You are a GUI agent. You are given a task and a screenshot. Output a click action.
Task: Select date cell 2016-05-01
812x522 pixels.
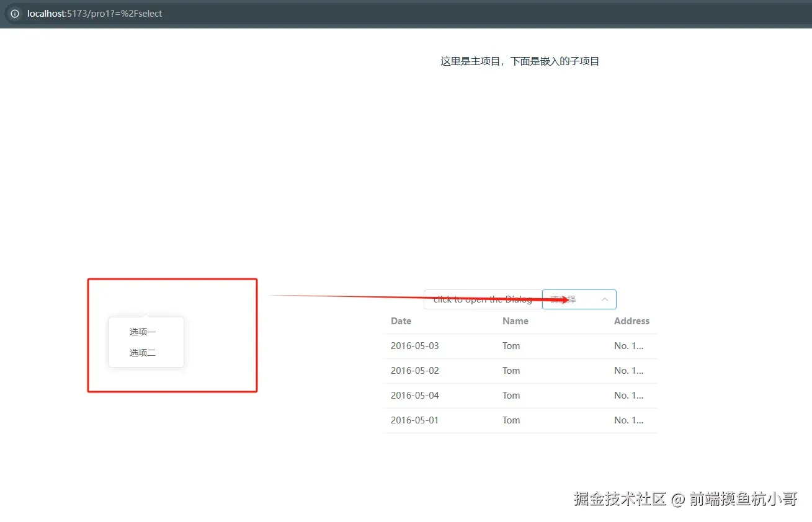coord(414,420)
